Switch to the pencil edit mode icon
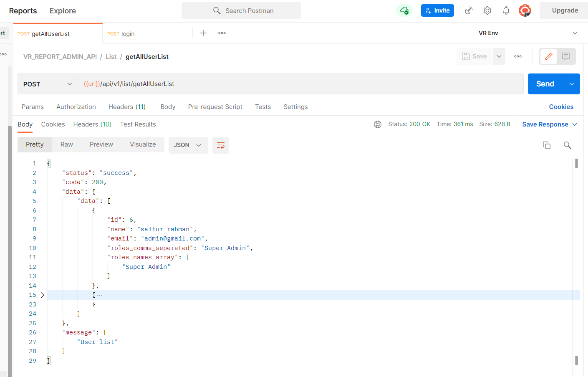588x377 pixels. 549,56
